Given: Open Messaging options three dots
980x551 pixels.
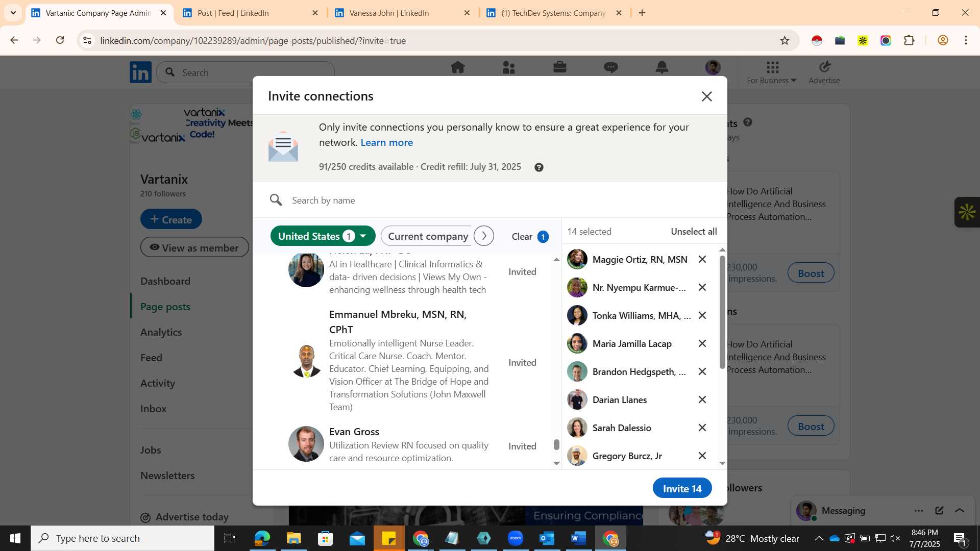Looking at the screenshot, I should pos(919,511).
